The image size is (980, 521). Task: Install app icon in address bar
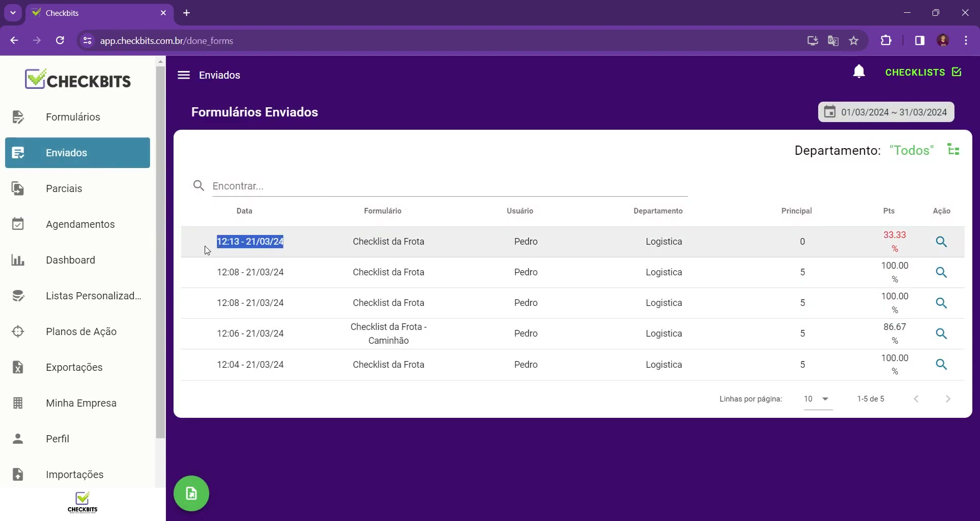coord(812,40)
